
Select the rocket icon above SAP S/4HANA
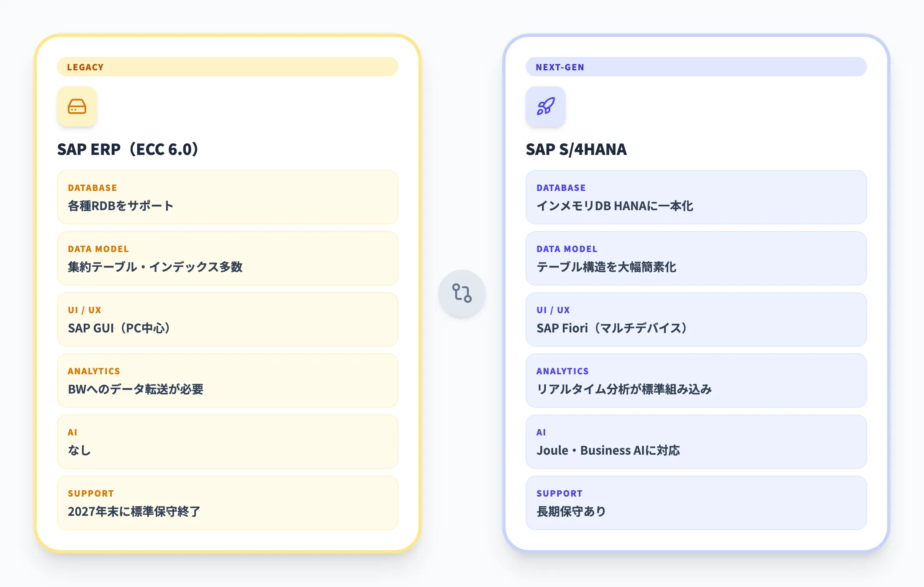click(x=546, y=107)
